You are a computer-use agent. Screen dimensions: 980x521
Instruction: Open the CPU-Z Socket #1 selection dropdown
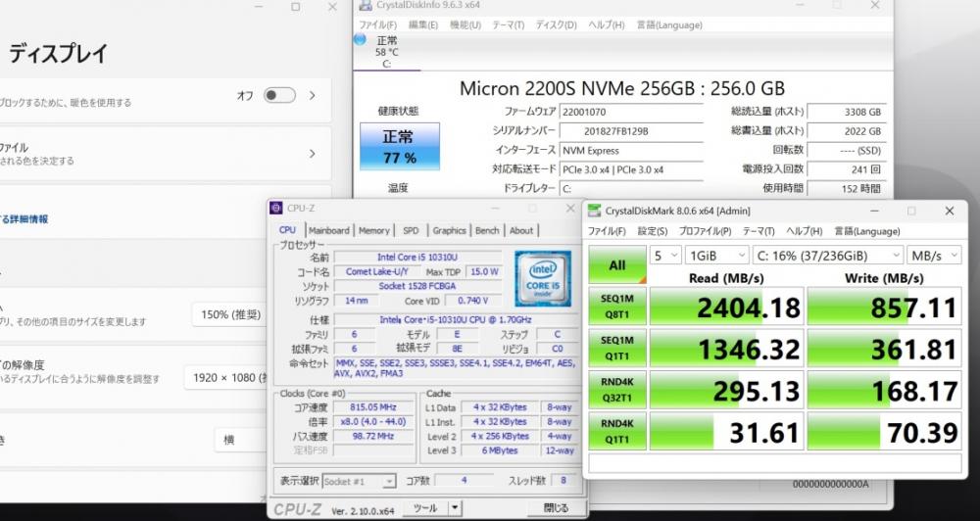coord(360,482)
